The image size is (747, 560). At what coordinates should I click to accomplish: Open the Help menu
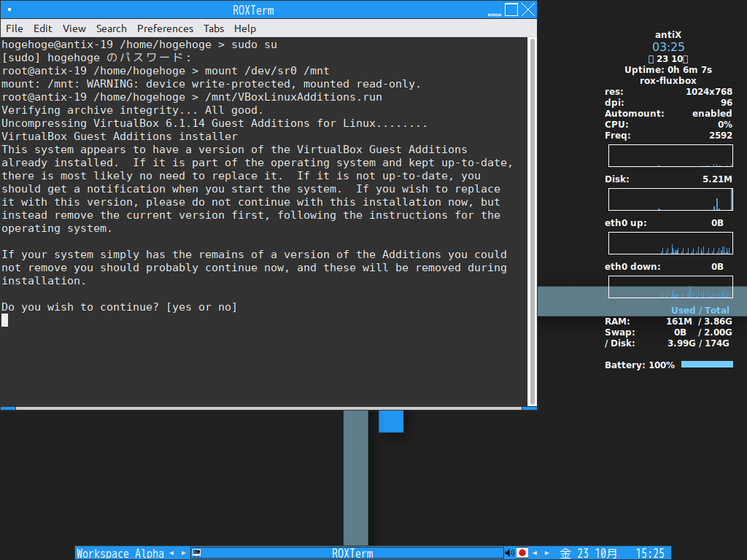pos(245,28)
